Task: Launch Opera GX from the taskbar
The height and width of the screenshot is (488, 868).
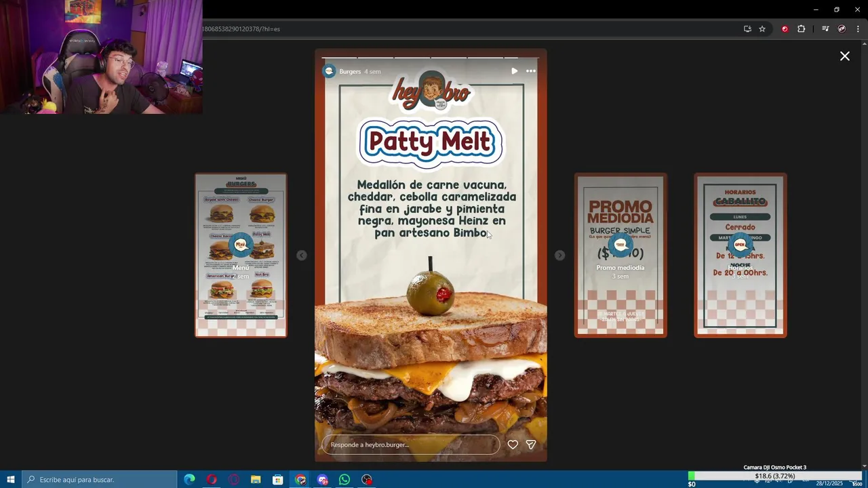Action: coord(234,480)
